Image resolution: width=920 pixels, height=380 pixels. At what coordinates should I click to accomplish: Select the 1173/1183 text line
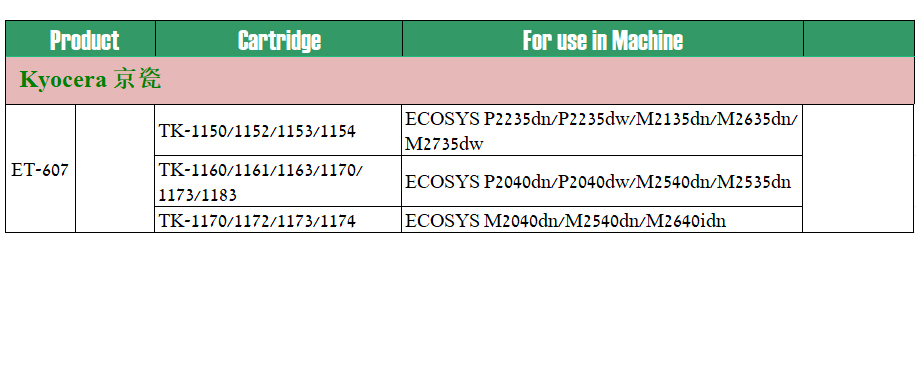pyautogui.click(x=198, y=195)
